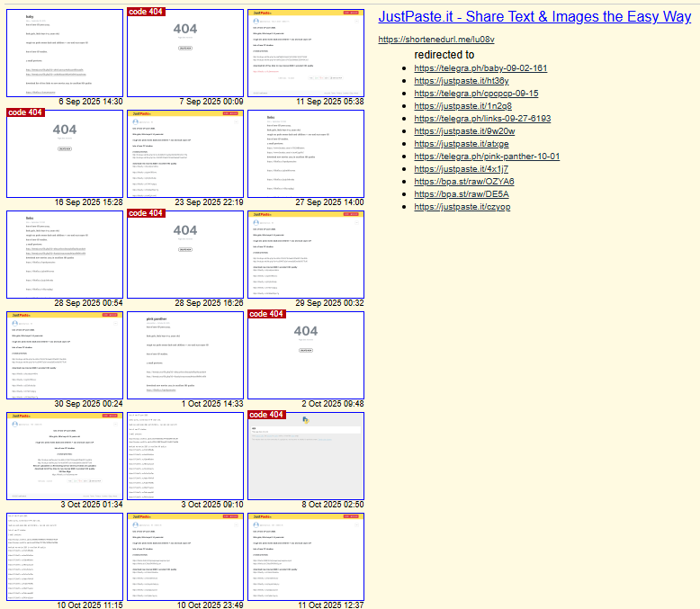View the 23 Sep 2025 22:19 screenshot
700x609 pixels.
[185, 154]
